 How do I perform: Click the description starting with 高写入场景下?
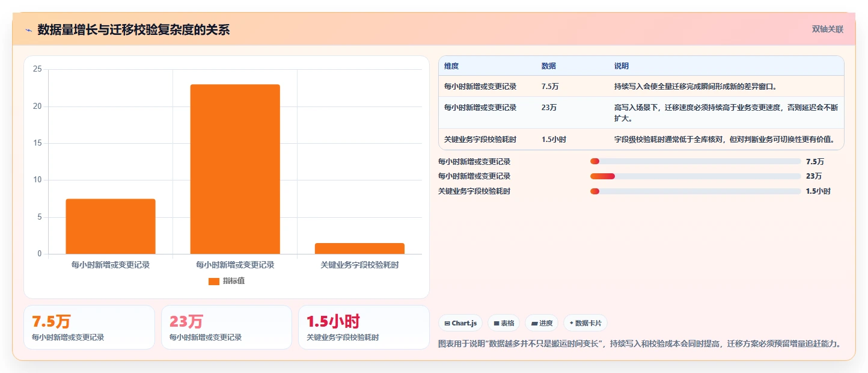point(726,113)
